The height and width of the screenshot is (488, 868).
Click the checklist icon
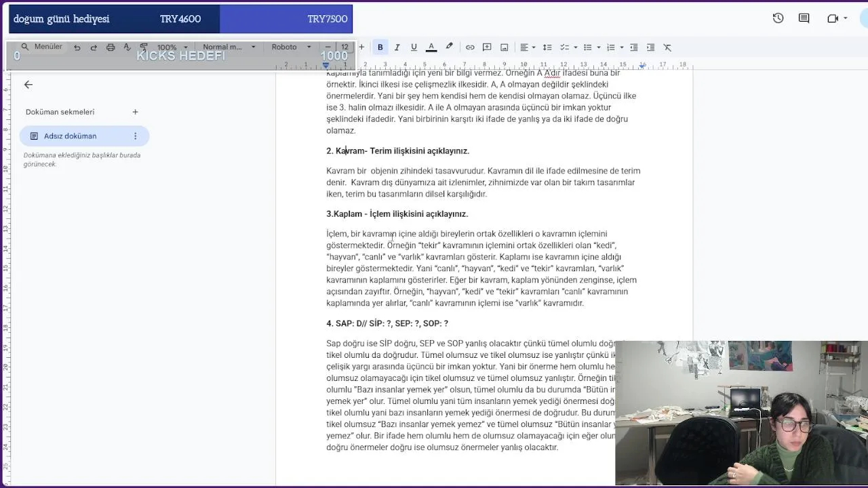(x=564, y=47)
